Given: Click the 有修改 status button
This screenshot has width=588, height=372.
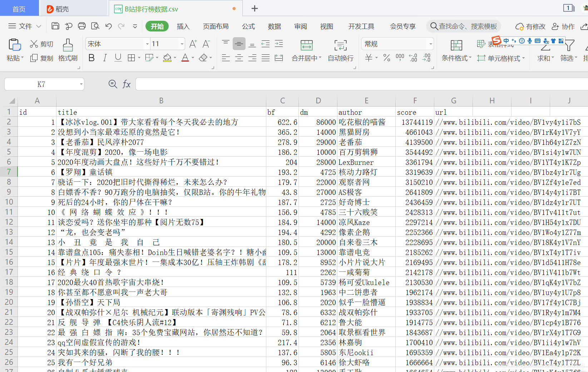Looking at the screenshot, I should (530, 26).
